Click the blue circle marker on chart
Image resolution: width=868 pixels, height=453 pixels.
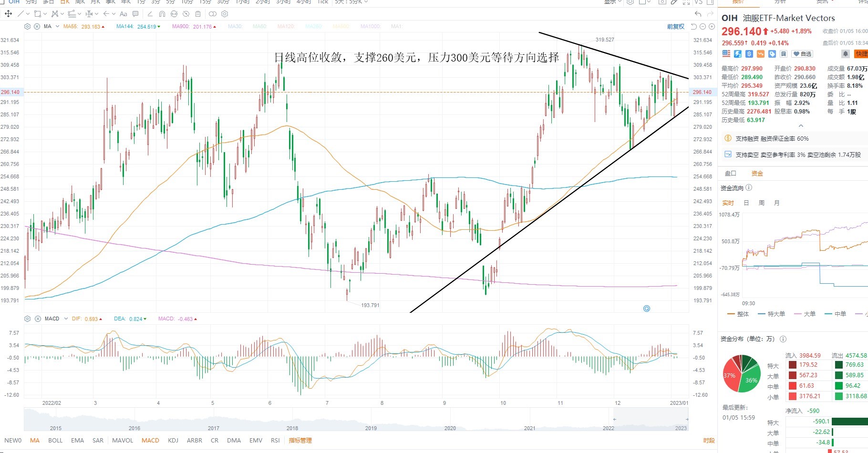click(x=647, y=309)
